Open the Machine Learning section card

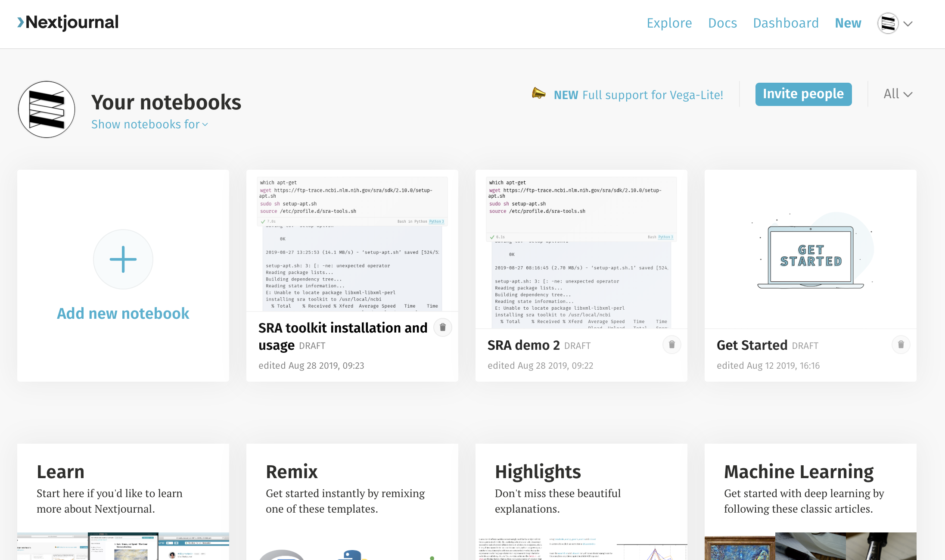click(x=811, y=502)
